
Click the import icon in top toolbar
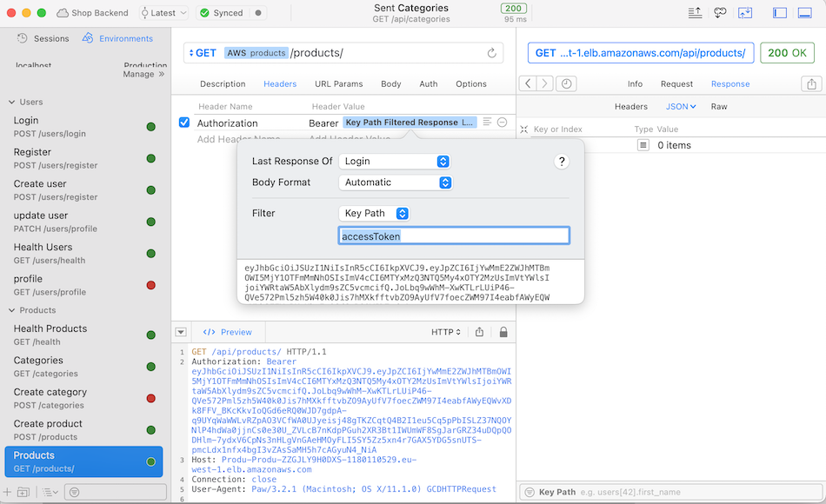(745, 13)
